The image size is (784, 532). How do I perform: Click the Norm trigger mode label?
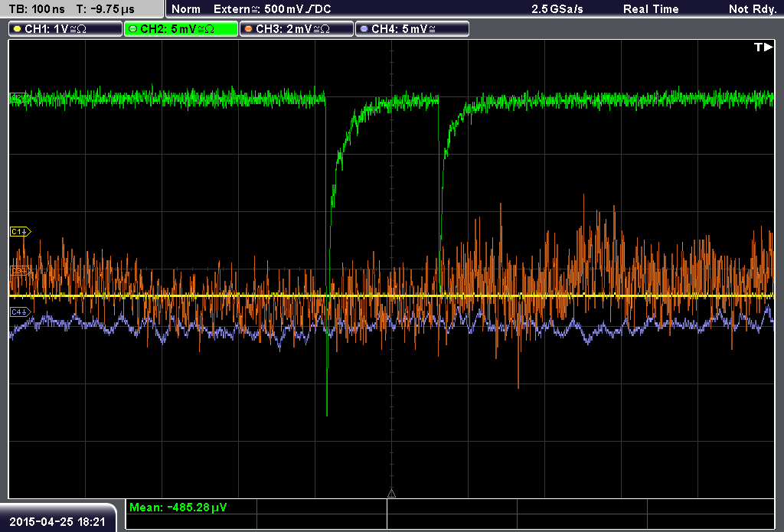click(185, 9)
